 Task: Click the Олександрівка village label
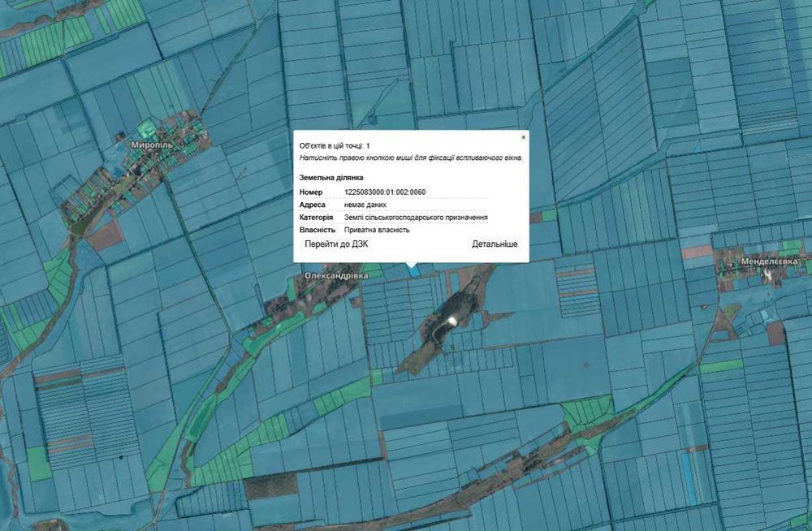click(336, 275)
